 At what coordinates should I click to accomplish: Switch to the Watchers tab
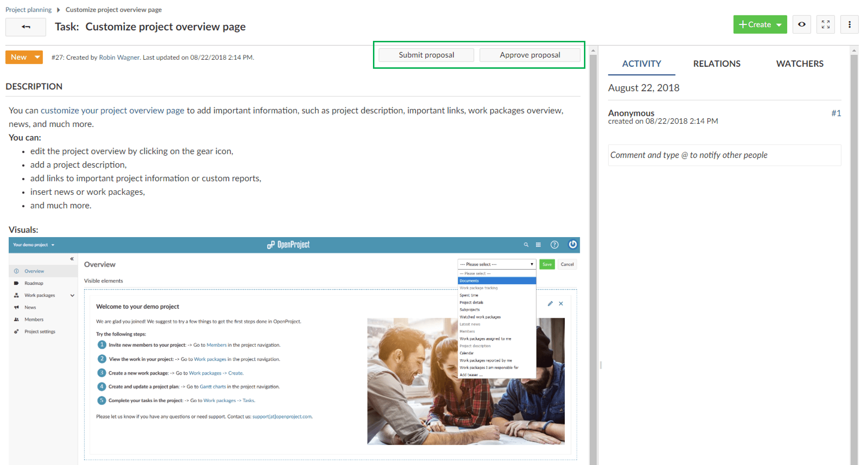point(799,64)
